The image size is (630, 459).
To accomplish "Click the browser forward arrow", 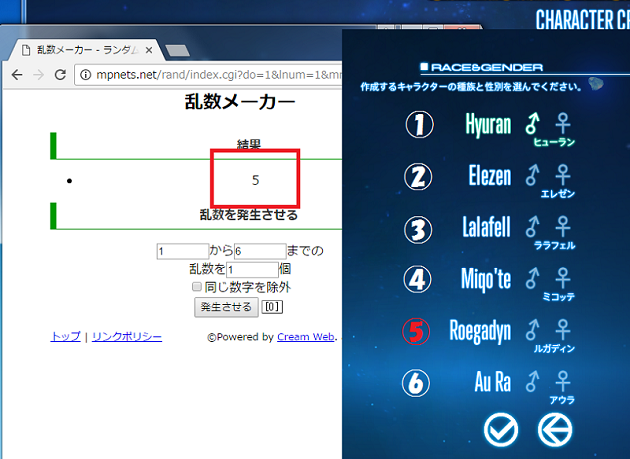I will point(39,75).
